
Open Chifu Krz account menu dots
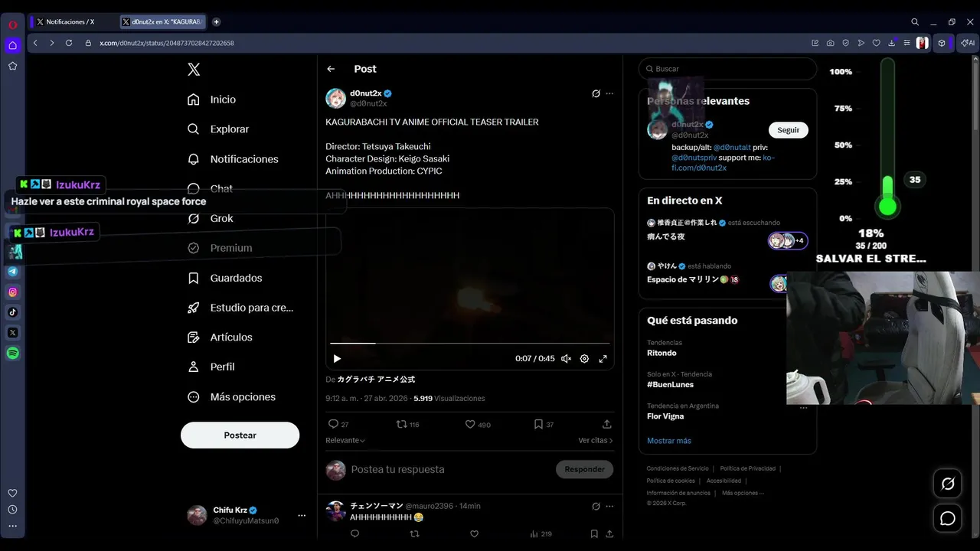pyautogui.click(x=302, y=515)
